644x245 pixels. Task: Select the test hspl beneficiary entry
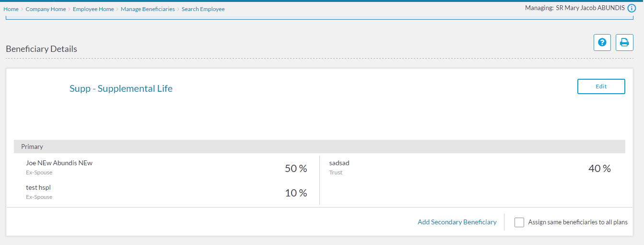tap(38, 187)
